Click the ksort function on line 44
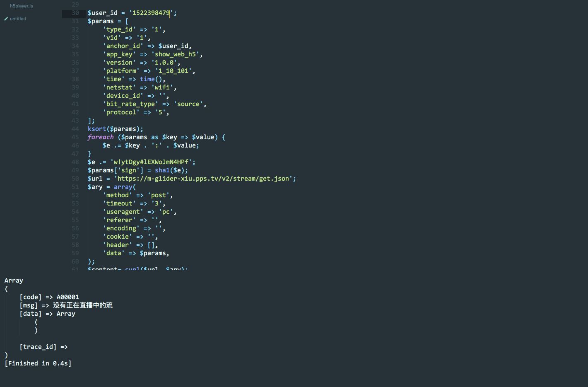Viewport: 588px width, 387px height. click(x=96, y=128)
